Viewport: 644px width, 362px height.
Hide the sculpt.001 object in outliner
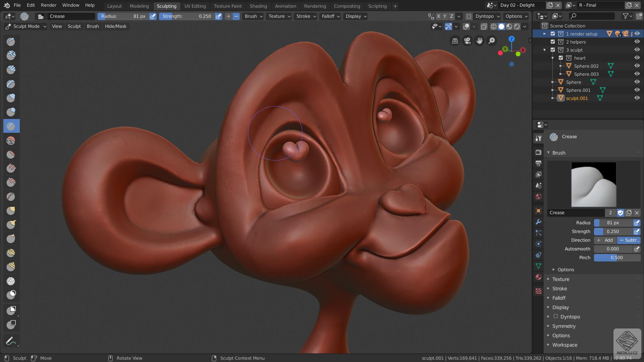tap(637, 98)
